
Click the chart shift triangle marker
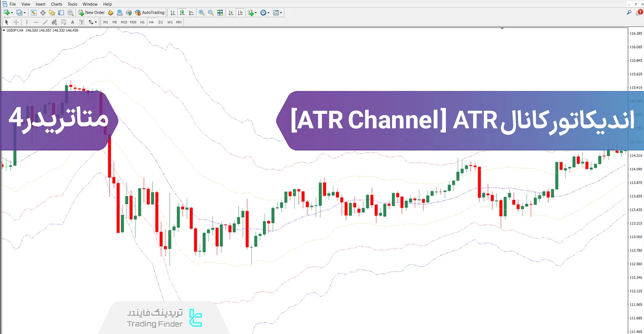(x=502, y=29)
